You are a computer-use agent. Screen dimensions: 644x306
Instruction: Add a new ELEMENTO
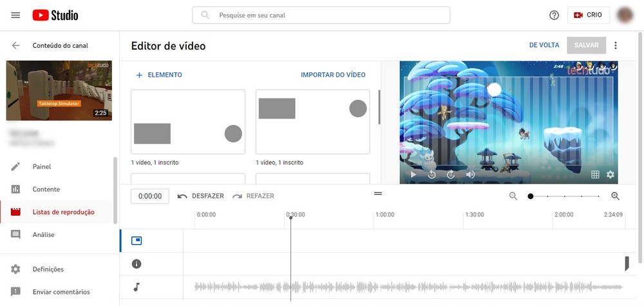(159, 75)
